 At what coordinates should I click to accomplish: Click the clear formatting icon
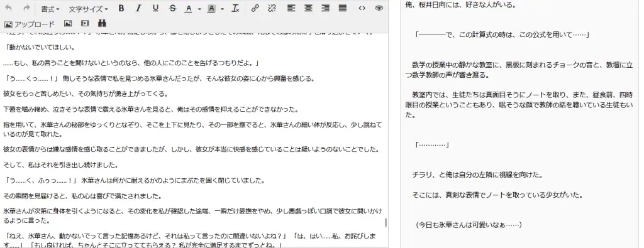[x=235, y=8]
